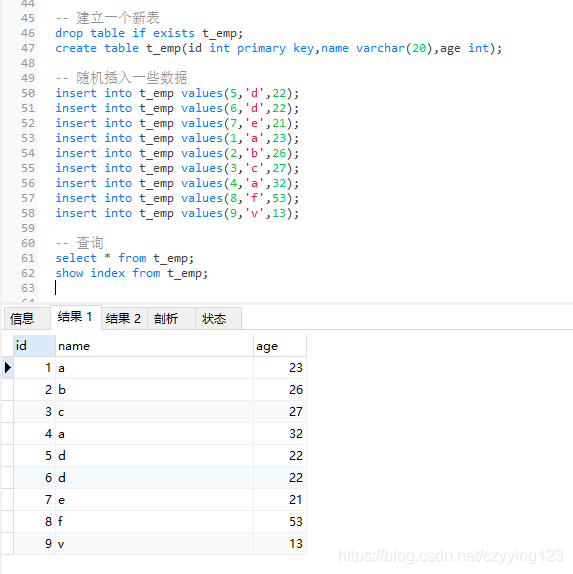Click line number 63 in gutter
This screenshot has height=574, width=573.
(x=28, y=288)
